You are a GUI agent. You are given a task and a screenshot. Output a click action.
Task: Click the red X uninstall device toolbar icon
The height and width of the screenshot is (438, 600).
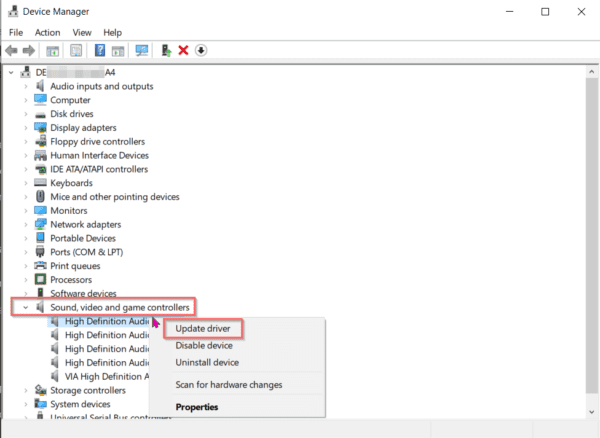pyautogui.click(x=183, y=51)
